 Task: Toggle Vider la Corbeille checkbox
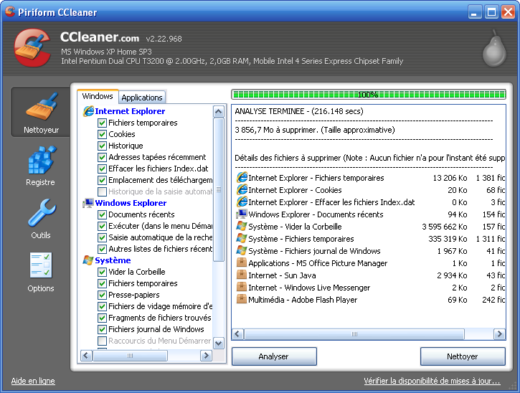(x=102, y=272)
